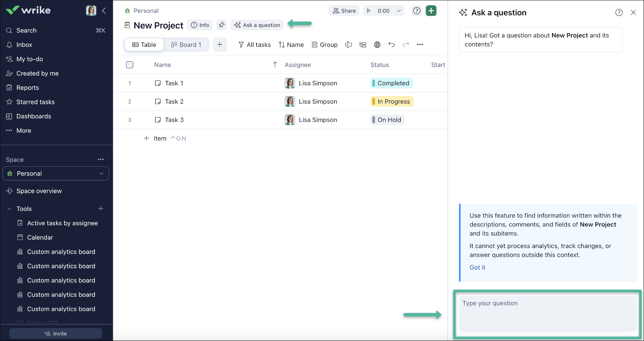The height and width of the screenshot is (341, 644).
Task: Click the Status column header
Action: click(380, 65)
